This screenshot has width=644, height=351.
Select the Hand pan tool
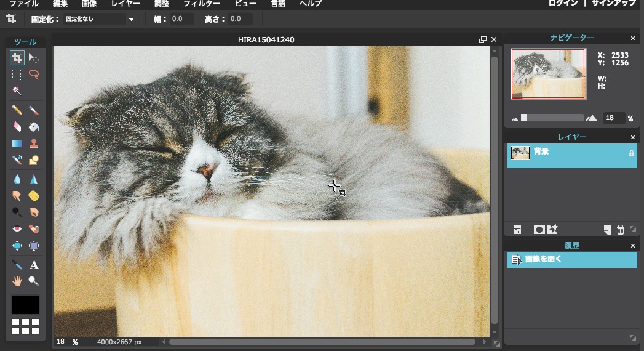click(x=17, y=281)
